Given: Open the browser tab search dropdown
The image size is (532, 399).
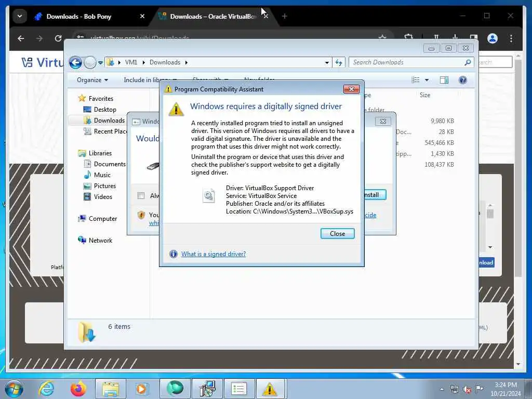Looking at the screenshot, I should (x=20, y=16).
